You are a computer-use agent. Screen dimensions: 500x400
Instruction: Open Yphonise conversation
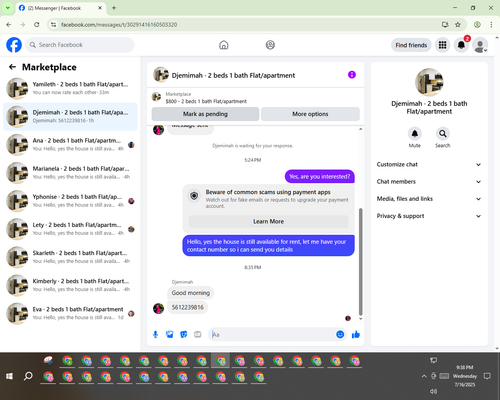click(70, 201)
